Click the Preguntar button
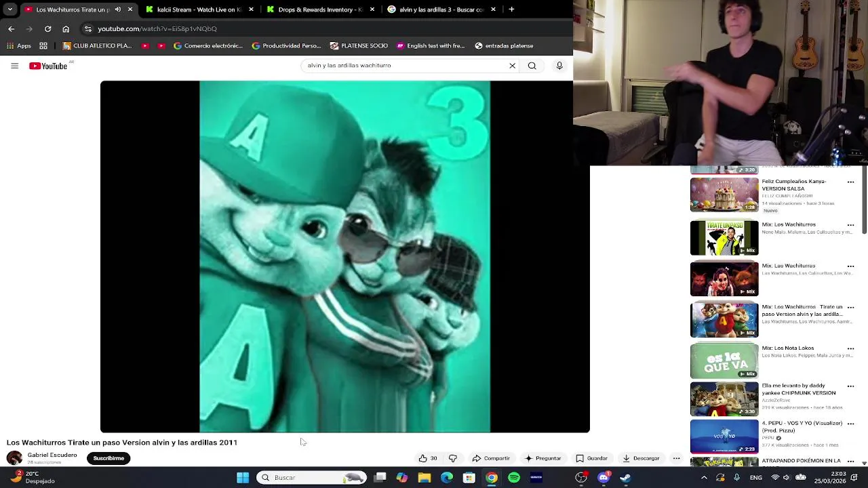 542,458
